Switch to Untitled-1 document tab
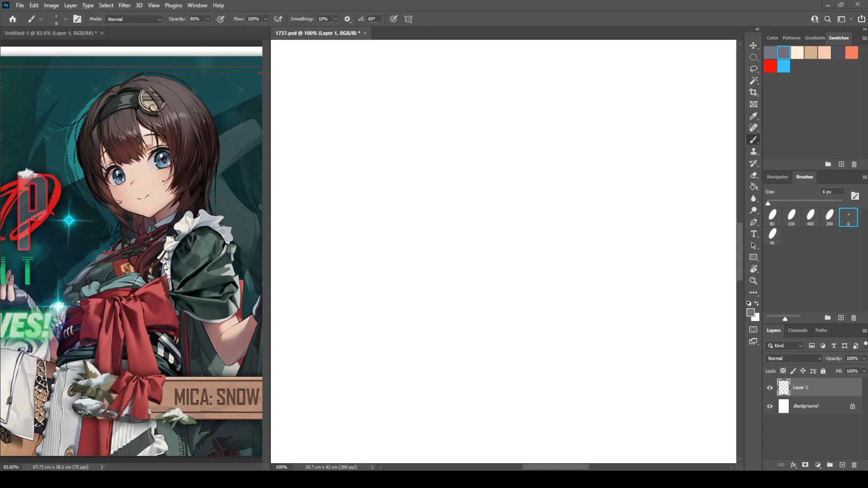Viewport: 868px width, 488px height. [51, 33]
